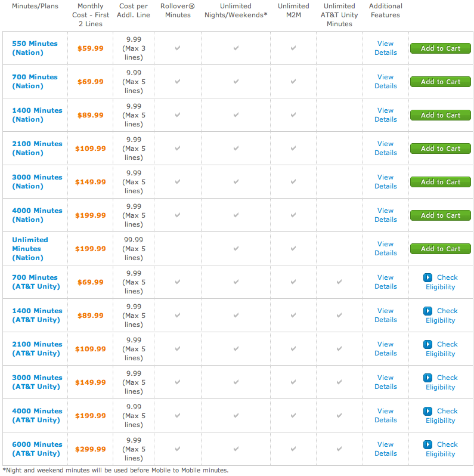Click arrow icon for 2100 Minutes Unity eligibility
The height and width of the screenshot is (476, 474).
point(427,344)
